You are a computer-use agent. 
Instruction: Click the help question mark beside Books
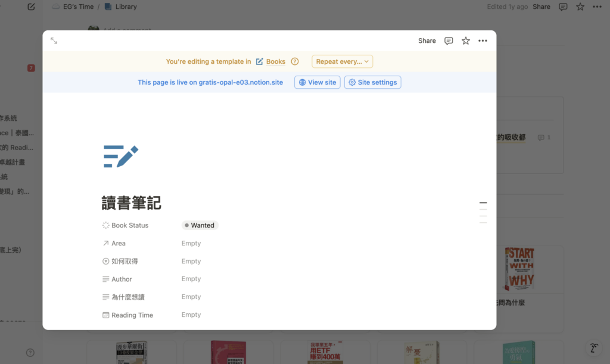click(x=295, y=61)
